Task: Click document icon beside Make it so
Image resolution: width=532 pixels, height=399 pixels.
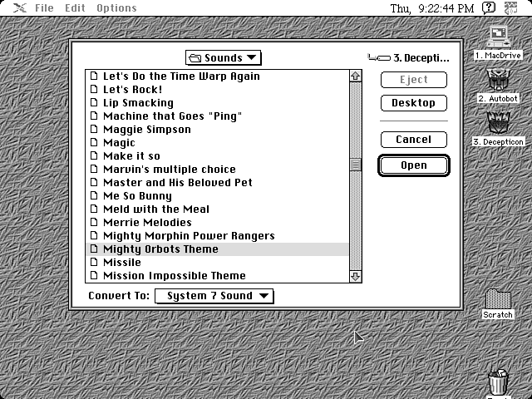Action: pyautogui.click(x=94, y=155)
